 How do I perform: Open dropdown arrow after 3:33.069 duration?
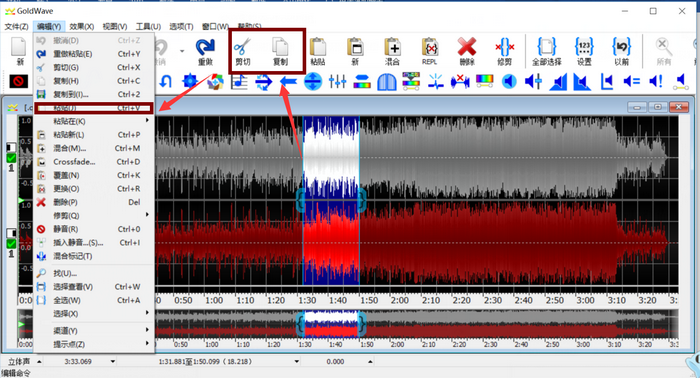point(112,361)
